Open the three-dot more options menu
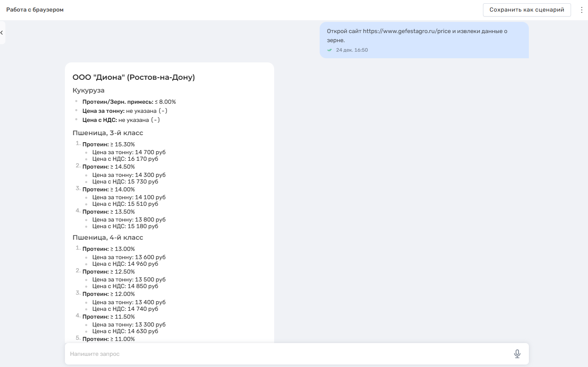The image size is (588, 367). [x=581, y=10]
